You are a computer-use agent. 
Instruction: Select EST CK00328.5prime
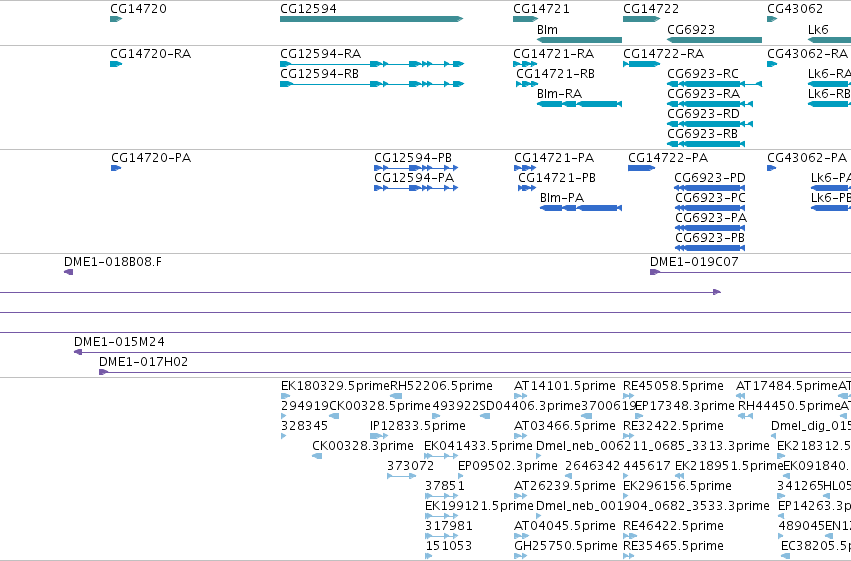(x=334, y=416)
